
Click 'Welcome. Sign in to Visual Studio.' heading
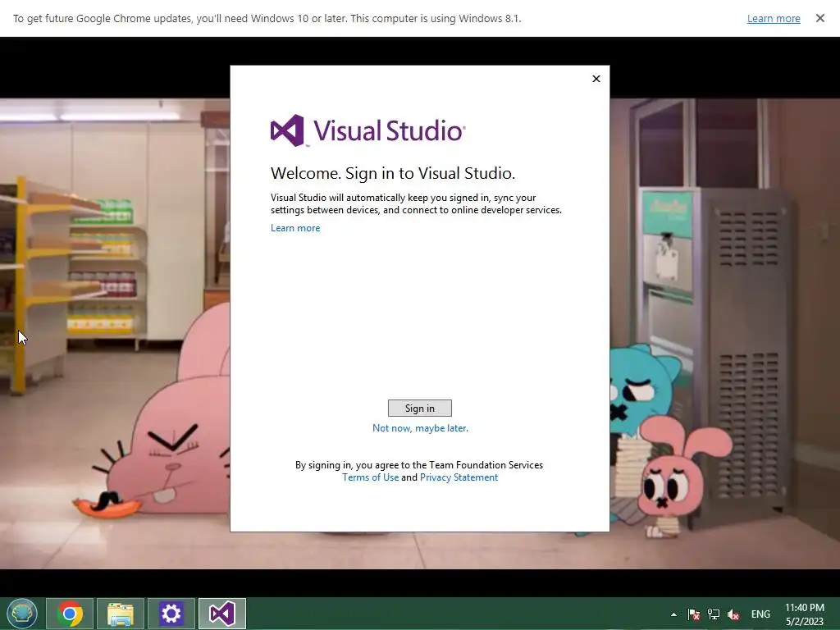393,173
